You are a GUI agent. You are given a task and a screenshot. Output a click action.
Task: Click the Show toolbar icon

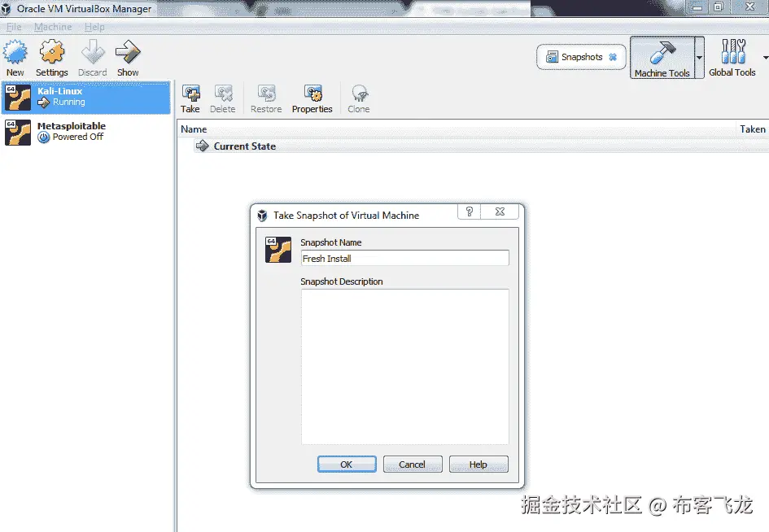tap(128, 52)
